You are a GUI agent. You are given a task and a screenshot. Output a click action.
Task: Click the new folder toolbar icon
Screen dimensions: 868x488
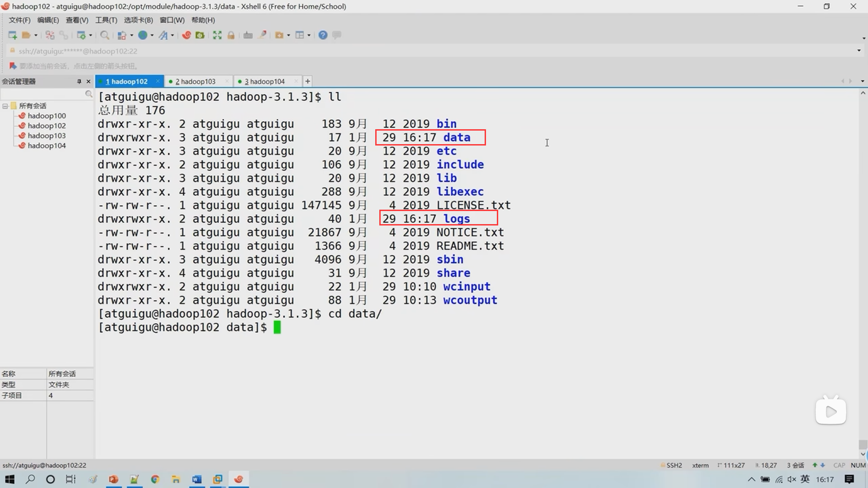tap(279, 35)
